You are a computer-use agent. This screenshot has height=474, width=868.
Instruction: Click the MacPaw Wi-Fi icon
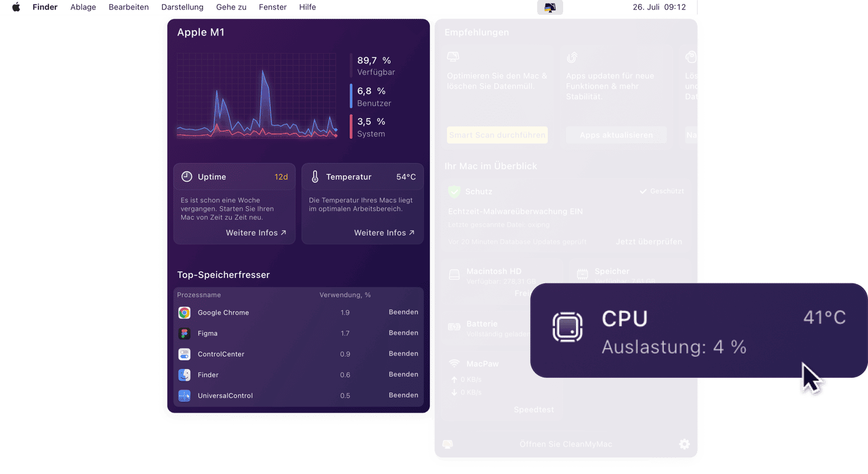pos(454,364)
